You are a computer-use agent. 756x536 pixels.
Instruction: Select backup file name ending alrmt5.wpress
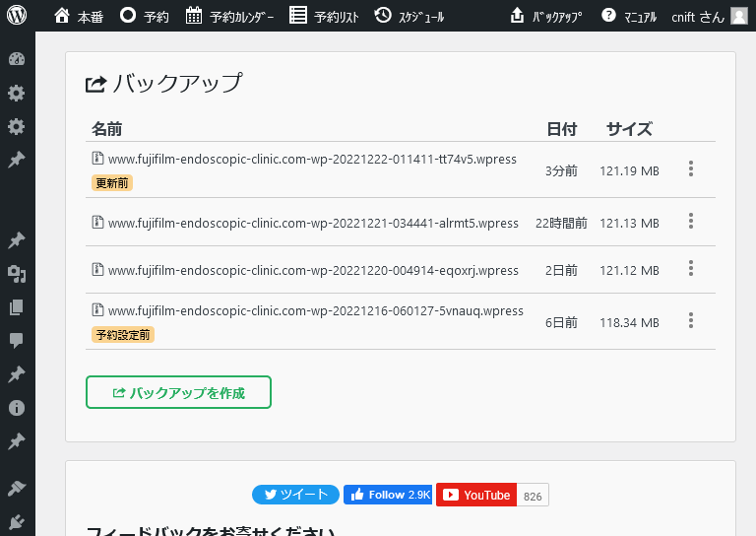(313, 223)
